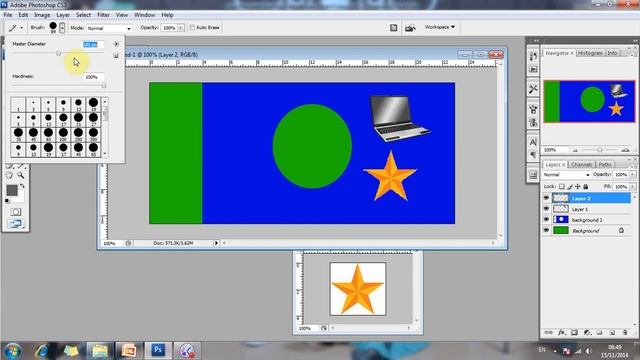Screen dimensions: 640x360
Task: Click the Master Diameter slider handle
Action: [58, 53]
